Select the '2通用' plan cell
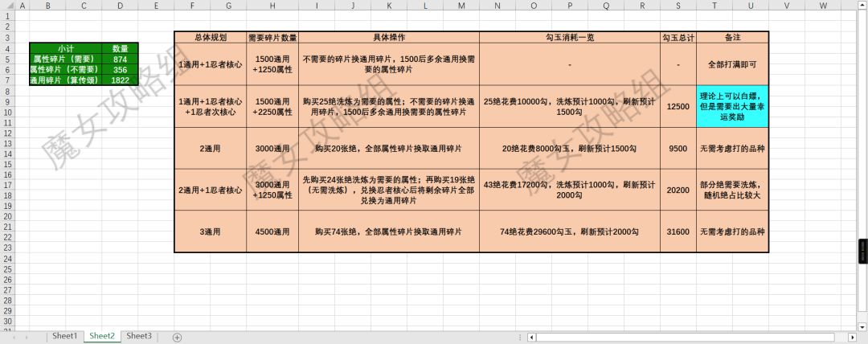Viewport: 868px width, 344px height. click(211, 149)
